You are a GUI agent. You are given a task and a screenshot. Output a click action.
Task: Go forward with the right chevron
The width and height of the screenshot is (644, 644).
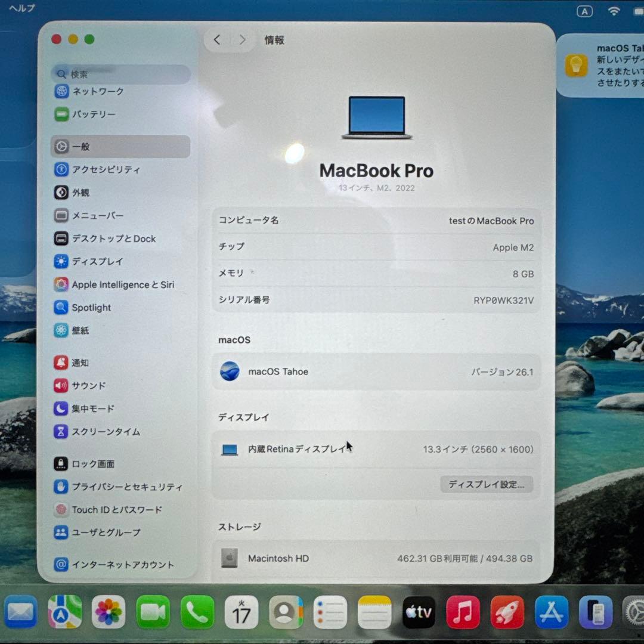(x=243, y=40)
